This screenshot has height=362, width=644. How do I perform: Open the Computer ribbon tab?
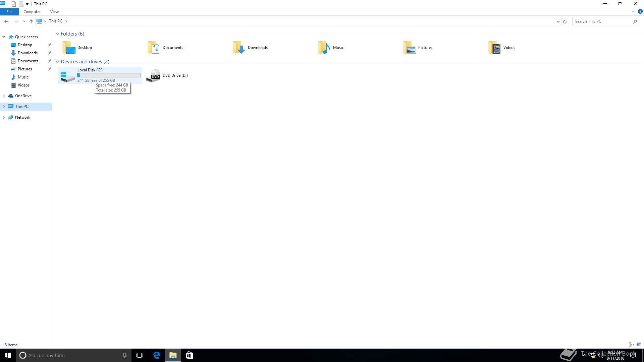32,12
